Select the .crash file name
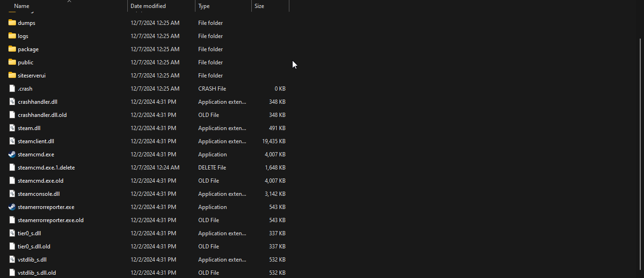The width and height of the screenshot is (644, 278). (25, 89)
